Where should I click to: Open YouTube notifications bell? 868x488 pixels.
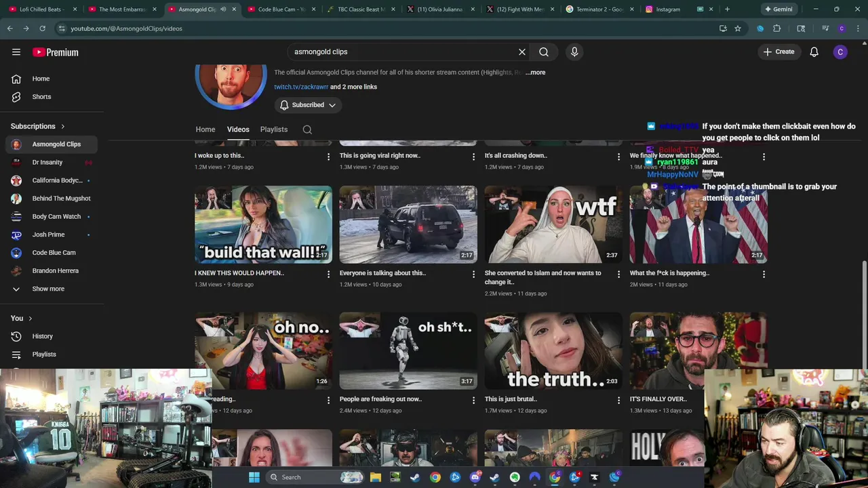814,52
